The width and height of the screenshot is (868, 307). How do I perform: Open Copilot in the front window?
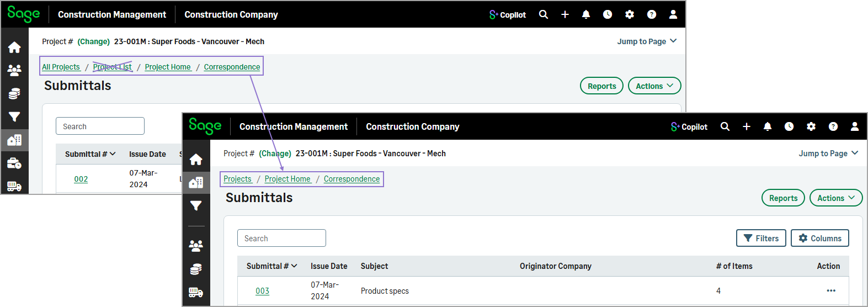[689, 127]
